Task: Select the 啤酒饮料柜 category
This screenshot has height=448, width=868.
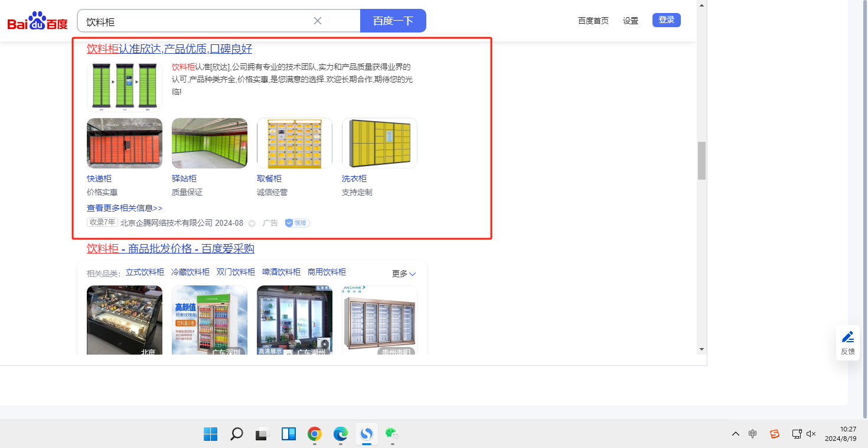Action: pos(282,272)
